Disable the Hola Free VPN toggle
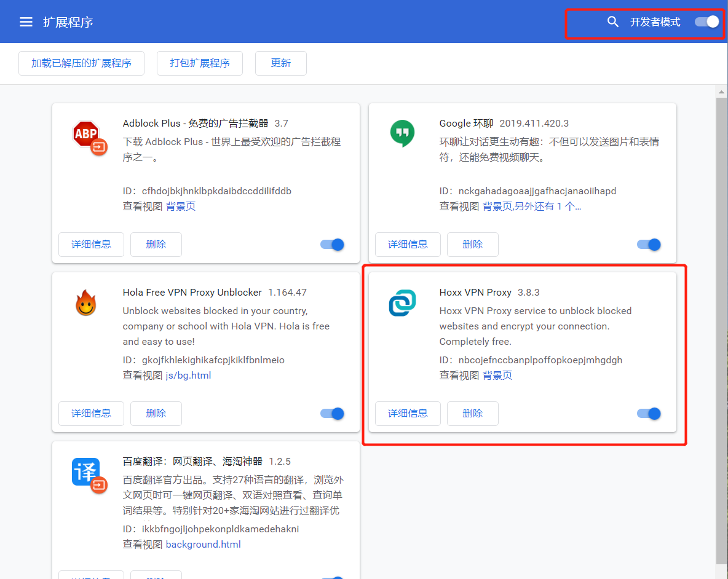Screen dimensions: 728x579 333,414
